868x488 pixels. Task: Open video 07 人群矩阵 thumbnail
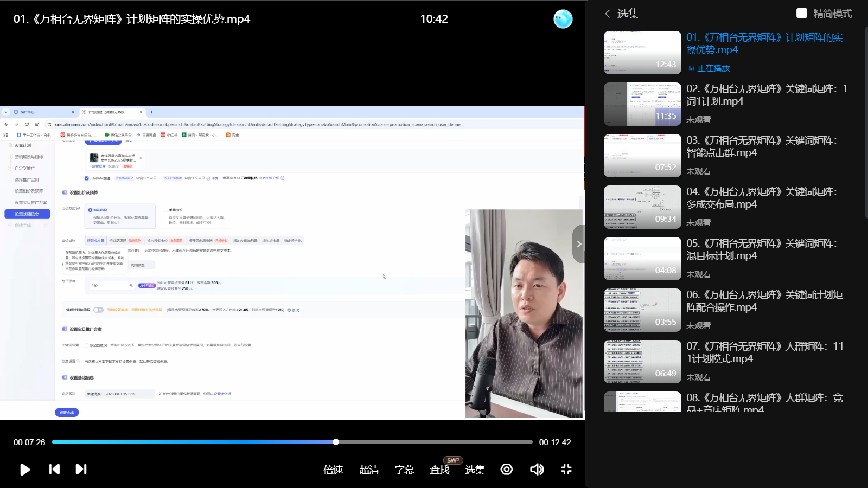click(642, 362)
